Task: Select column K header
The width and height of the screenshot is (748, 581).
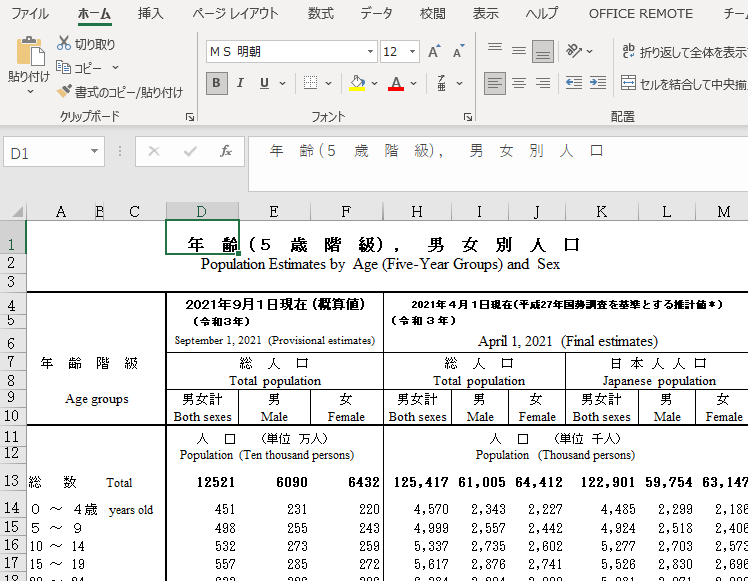Action: pos(602,211)
